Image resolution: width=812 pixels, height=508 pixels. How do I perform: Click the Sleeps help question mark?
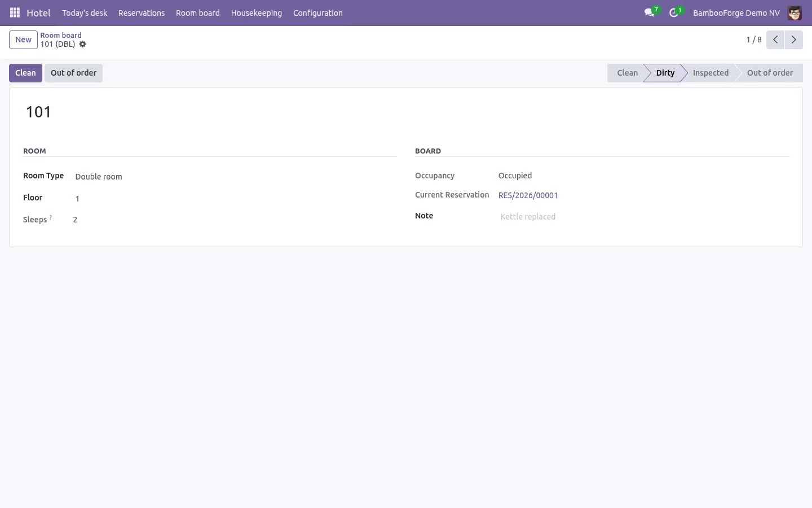(x=51, y=217)
